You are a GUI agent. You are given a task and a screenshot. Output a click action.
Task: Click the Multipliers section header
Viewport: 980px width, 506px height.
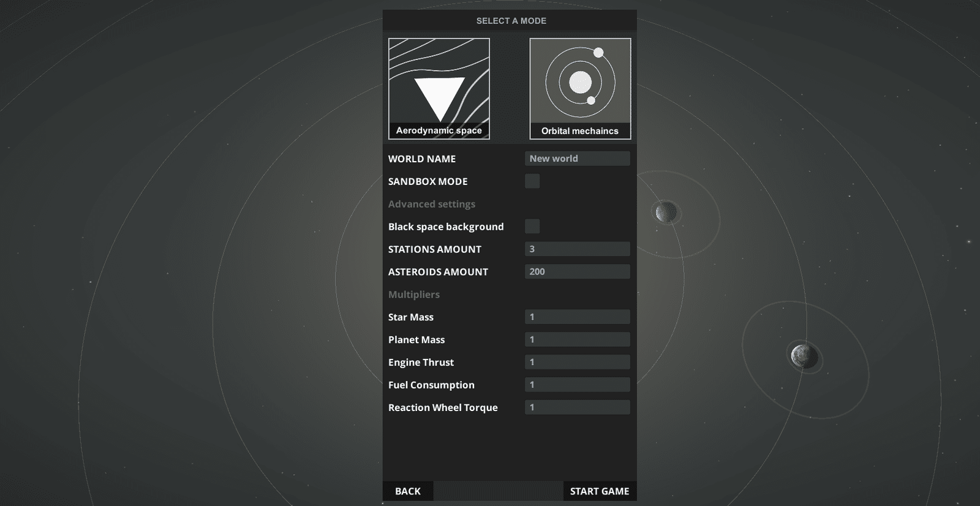(414, 294)
